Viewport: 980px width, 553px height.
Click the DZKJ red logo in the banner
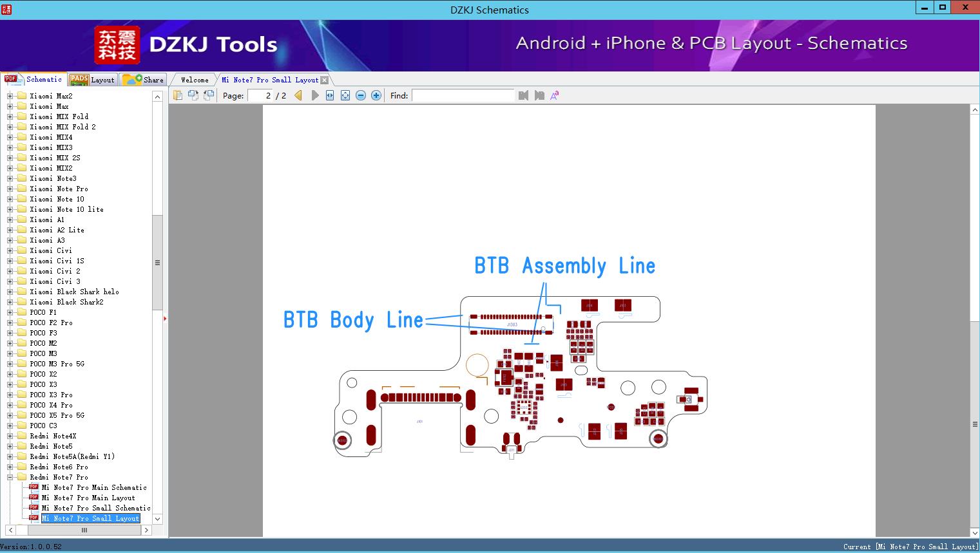click(x=117, y=45)
